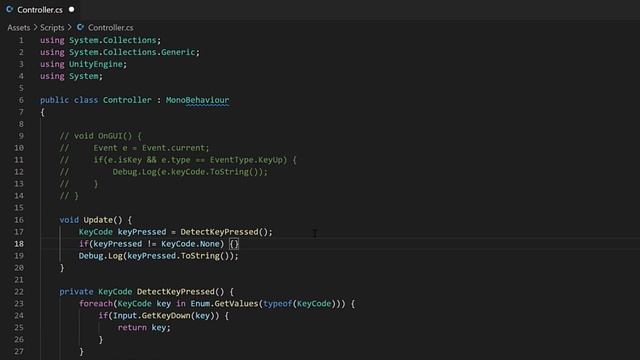Screen dimensions: 640x360
Task: Open the Assets breadcrumb
Action: pos(18,28)
